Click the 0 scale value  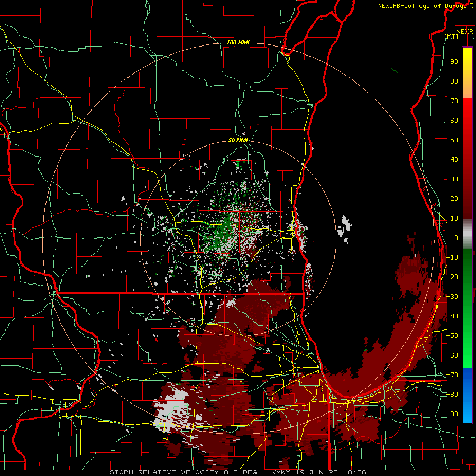point(456,237)
